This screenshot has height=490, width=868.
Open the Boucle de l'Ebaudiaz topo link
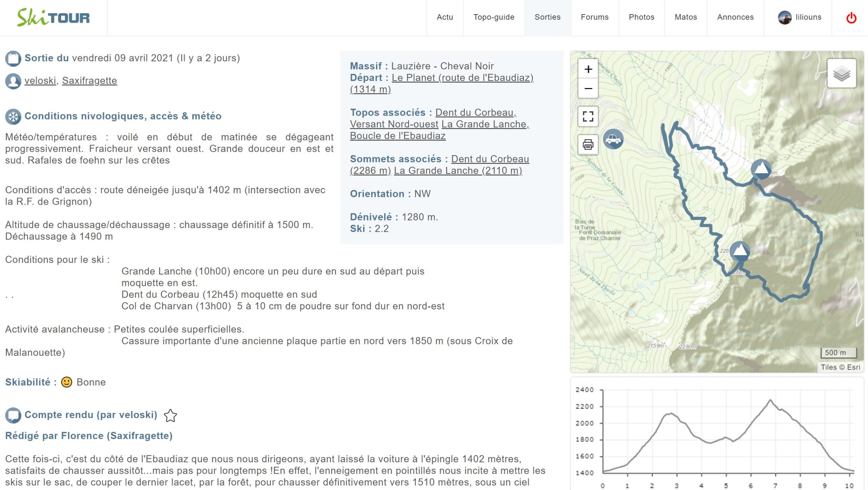397,136
